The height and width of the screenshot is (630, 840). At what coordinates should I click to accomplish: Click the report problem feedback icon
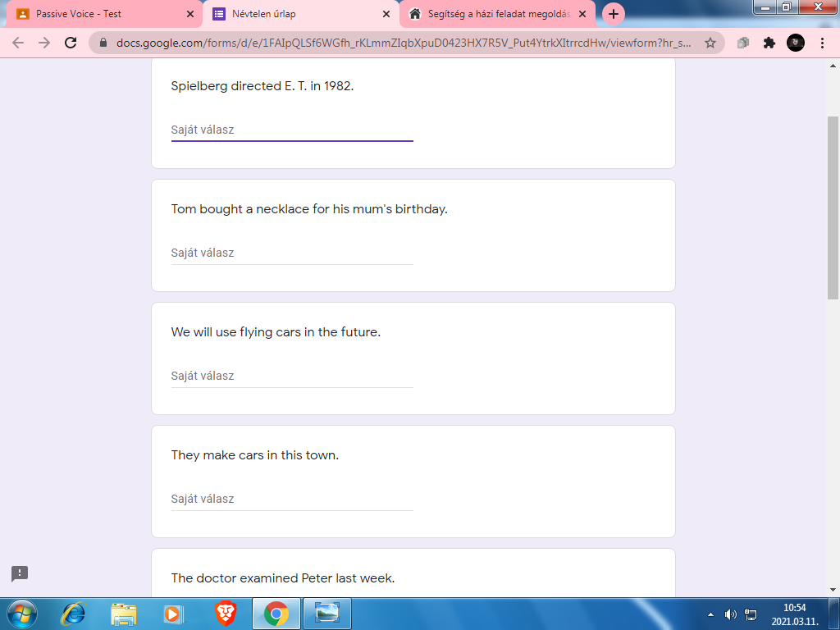[20, 573]
